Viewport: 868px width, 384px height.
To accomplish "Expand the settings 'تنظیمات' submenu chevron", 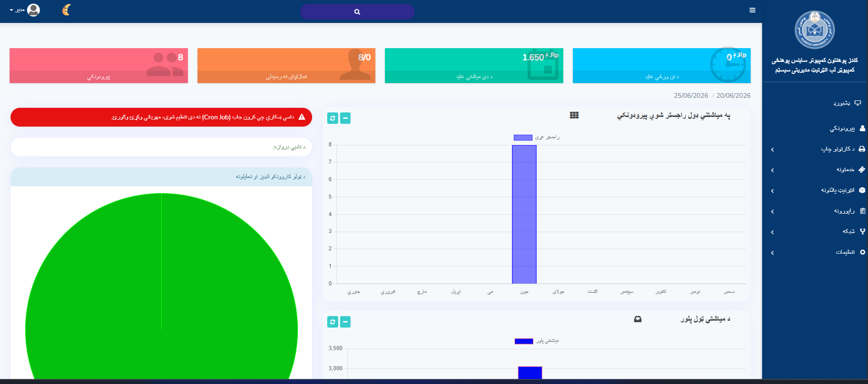I will point(772,253).
